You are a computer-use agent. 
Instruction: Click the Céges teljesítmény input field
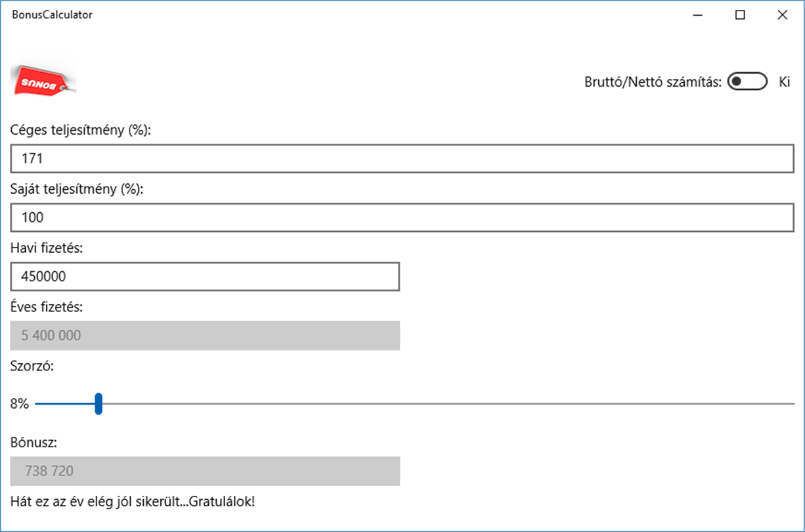click(402, 159)
